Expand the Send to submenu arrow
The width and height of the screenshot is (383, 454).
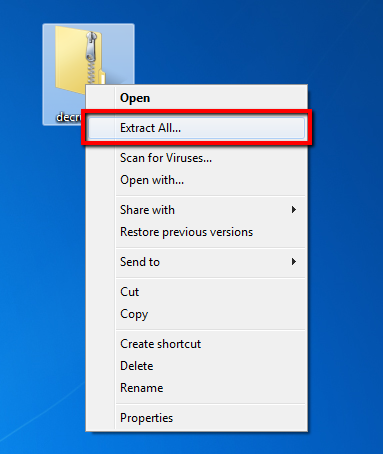tap(294, 262)
